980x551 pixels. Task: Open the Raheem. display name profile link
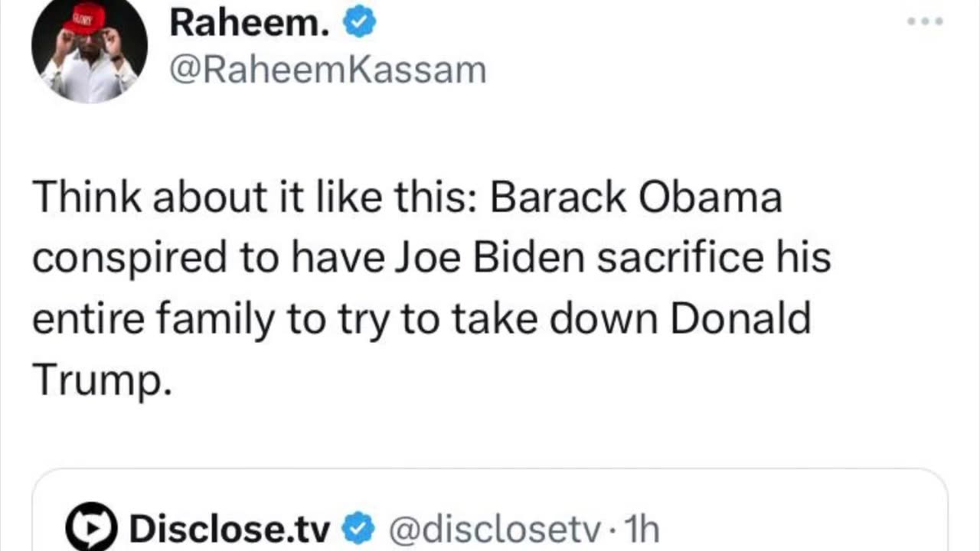250,24
